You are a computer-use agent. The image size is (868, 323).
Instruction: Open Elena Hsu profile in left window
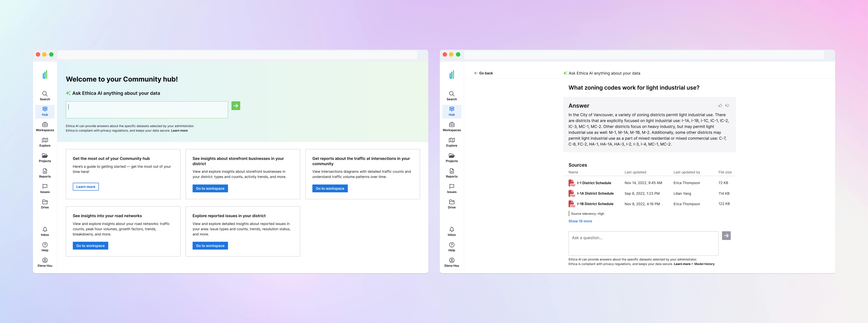coord(45,263)
